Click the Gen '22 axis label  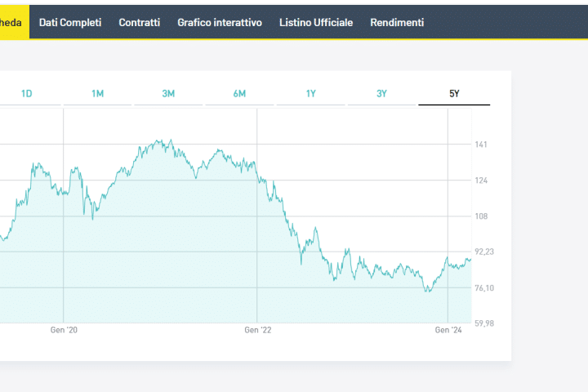257,330
